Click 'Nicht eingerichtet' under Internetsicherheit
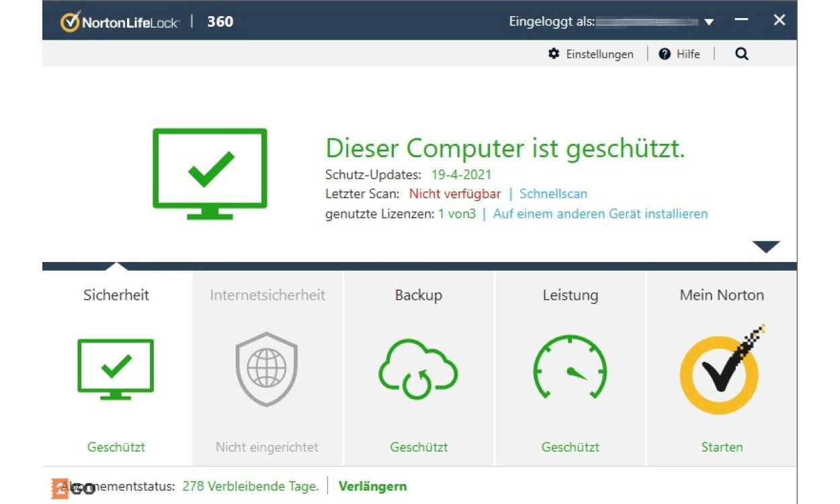The image size is (840, 504). 267,447
